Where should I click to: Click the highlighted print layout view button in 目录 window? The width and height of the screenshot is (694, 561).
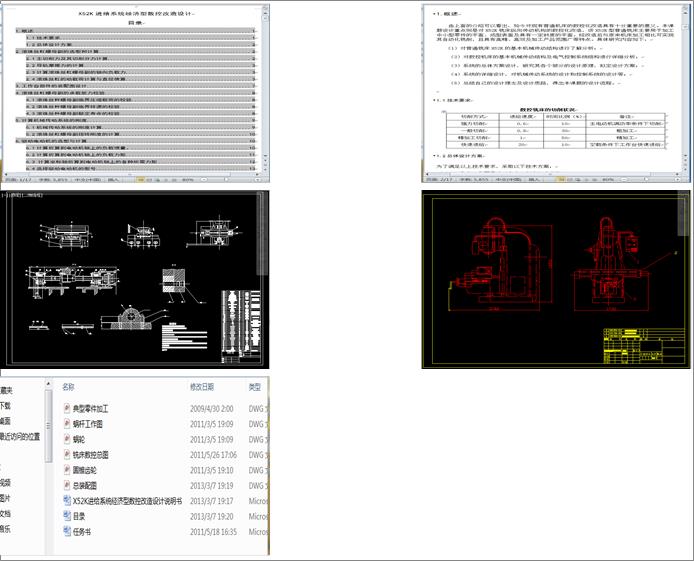141,180
